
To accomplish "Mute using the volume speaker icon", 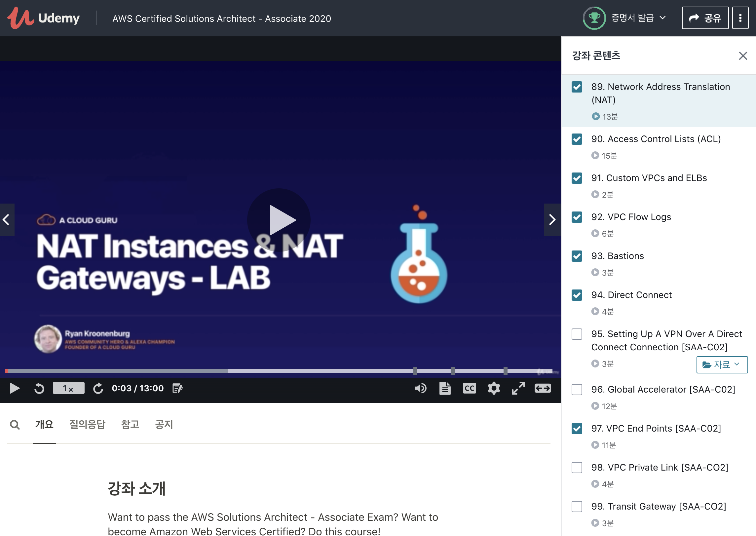I will pyautogui.click(x=420, y=388).
